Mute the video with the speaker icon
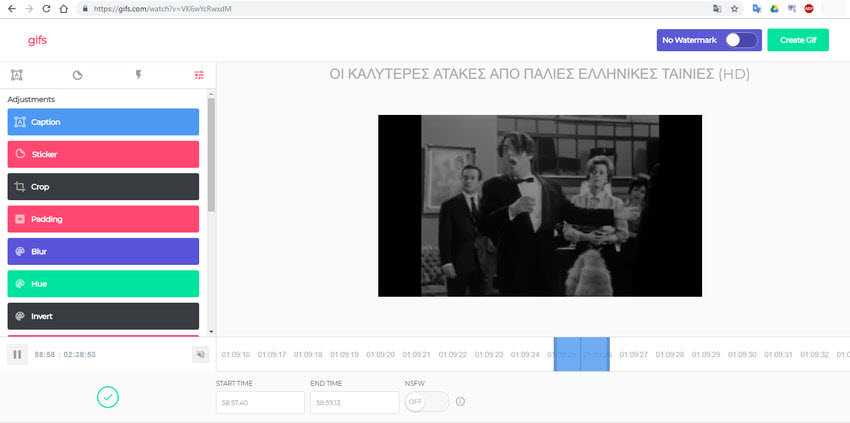 click(x=201, y=354)
